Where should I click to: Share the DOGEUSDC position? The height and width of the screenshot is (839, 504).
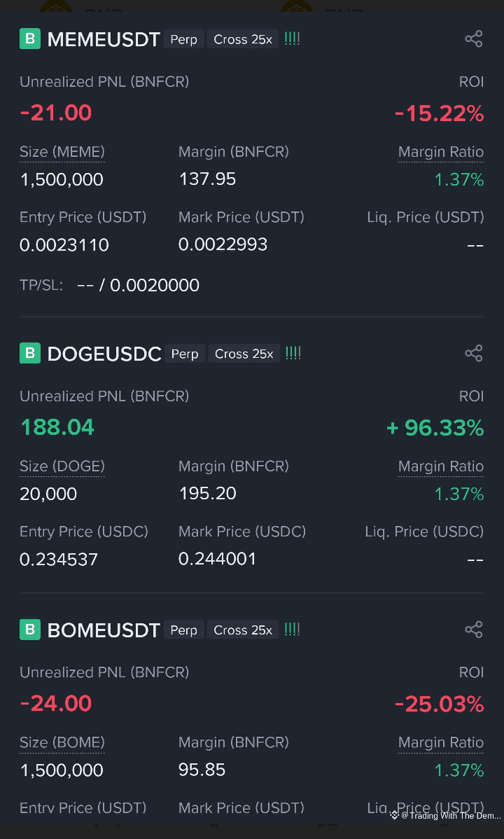point(474,354)
